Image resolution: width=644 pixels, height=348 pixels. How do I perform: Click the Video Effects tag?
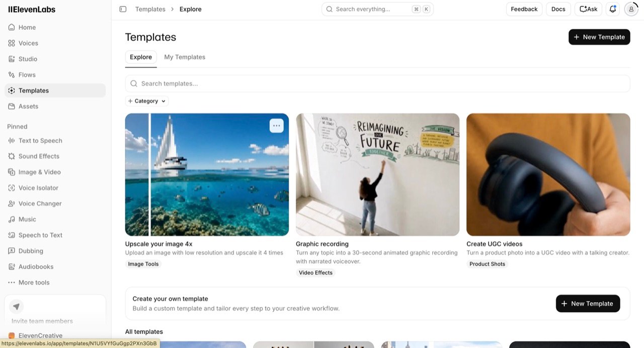(315, 272)
